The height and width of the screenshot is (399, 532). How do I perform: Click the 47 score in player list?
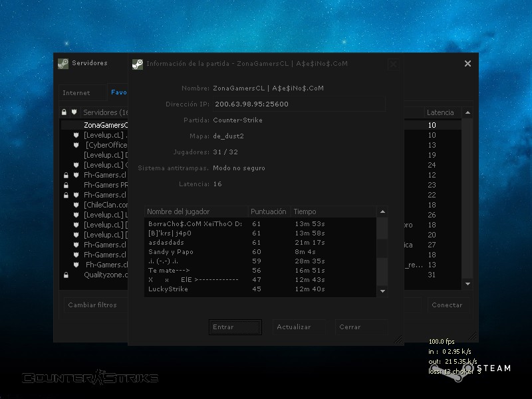(257, 280)
